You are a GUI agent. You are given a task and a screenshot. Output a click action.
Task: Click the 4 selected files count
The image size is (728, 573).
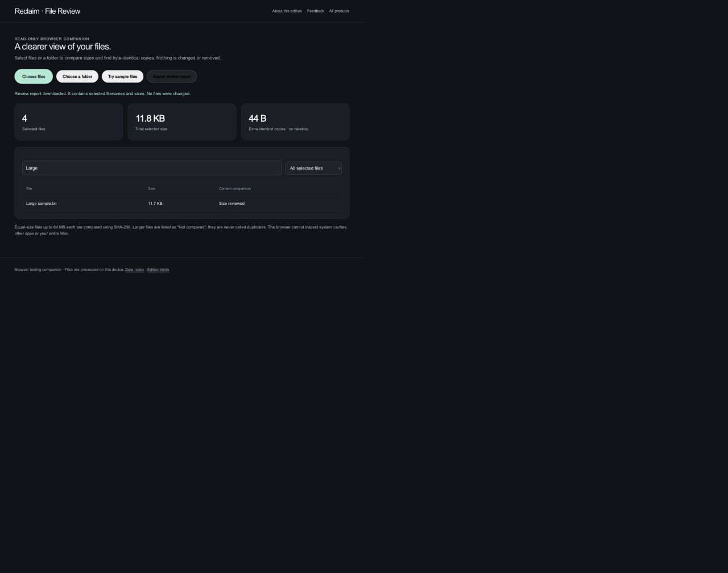(x=24, y=118)
